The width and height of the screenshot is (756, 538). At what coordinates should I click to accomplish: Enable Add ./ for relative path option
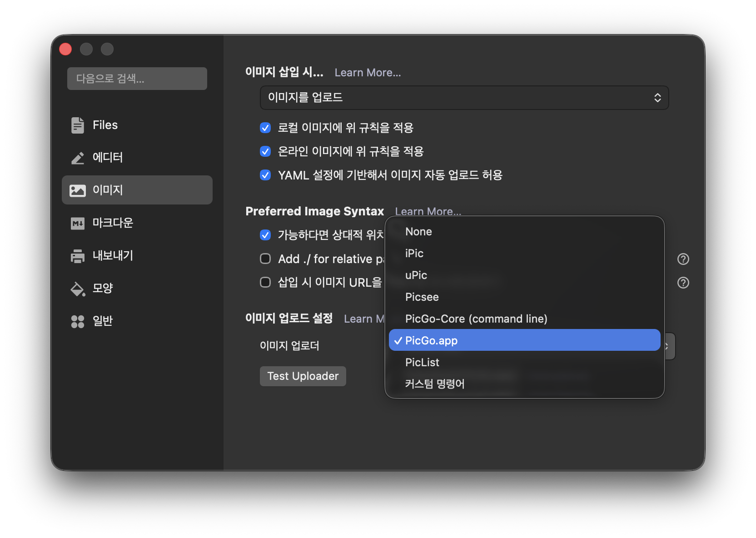[x=265, y=259]
